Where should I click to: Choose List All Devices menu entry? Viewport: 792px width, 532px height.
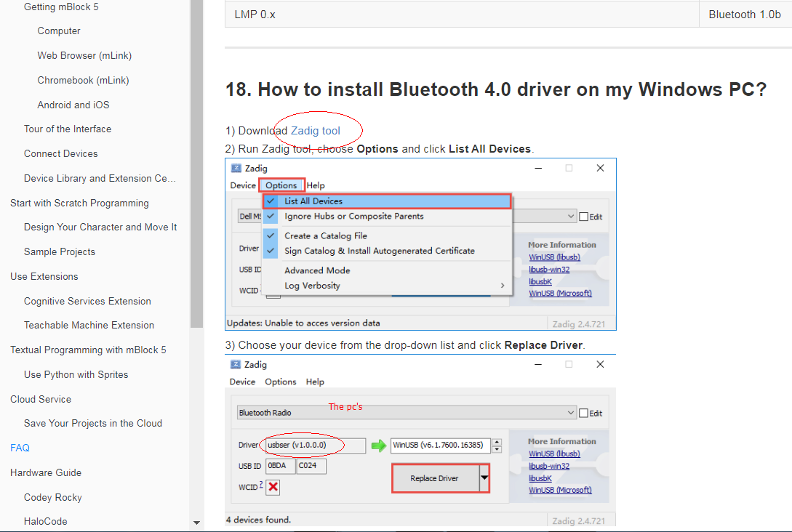click(x=387, y=201)
